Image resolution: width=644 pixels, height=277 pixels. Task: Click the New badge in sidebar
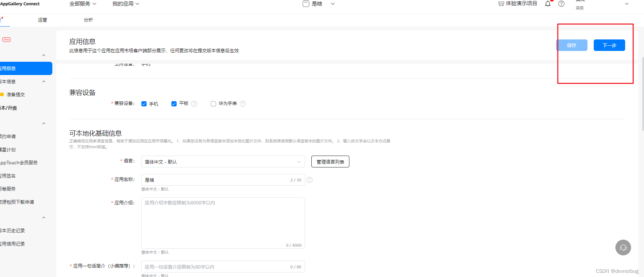6,39
